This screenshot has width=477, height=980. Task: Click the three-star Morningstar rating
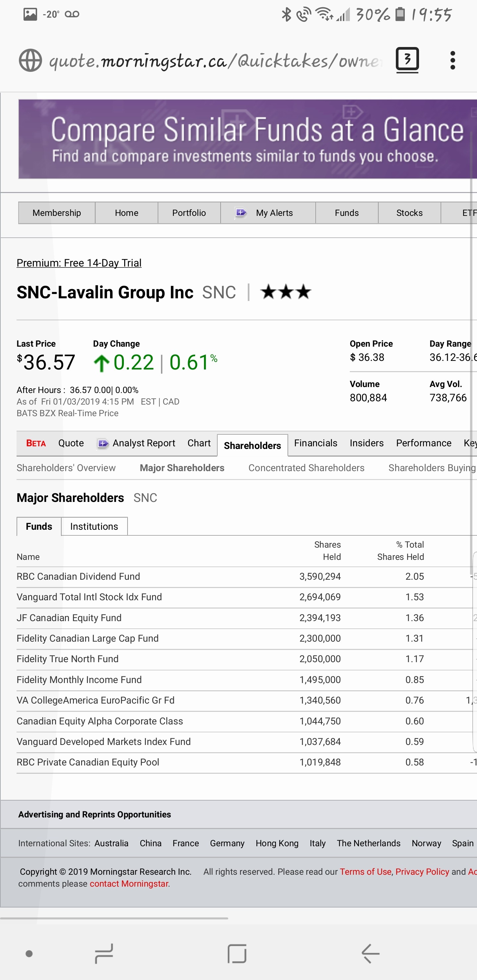coord(286,292)
